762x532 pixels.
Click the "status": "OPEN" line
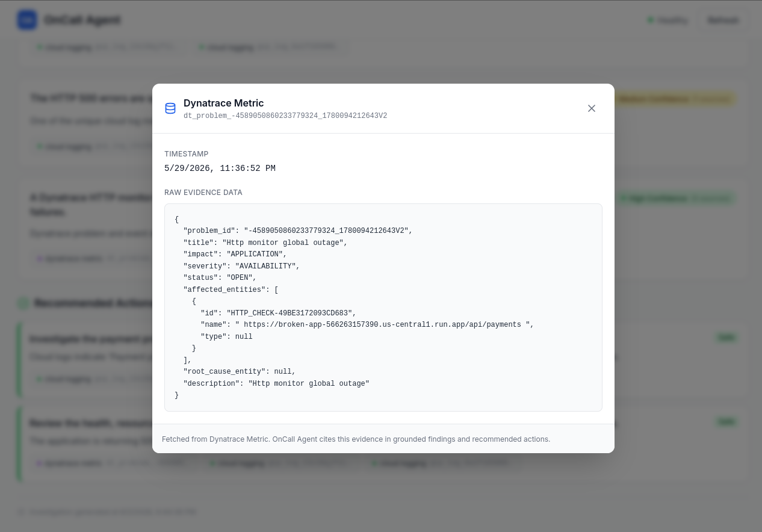(220, 278)
